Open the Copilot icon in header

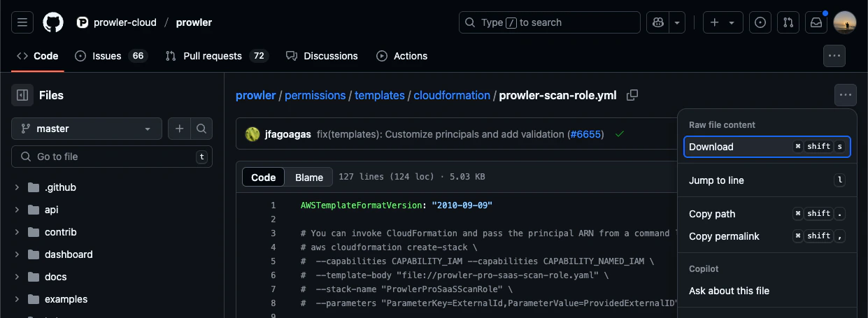pyautogui.click(x=657, y=22)
